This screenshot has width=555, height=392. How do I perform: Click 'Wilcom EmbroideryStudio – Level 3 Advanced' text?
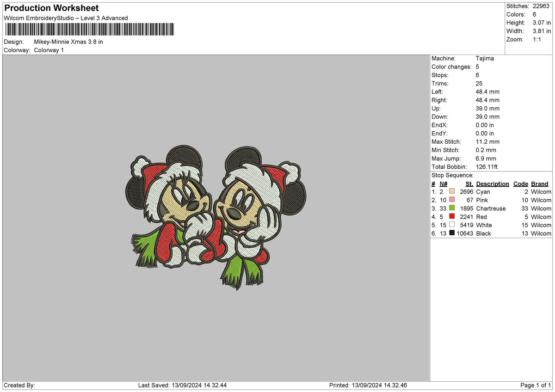point(66,18)
